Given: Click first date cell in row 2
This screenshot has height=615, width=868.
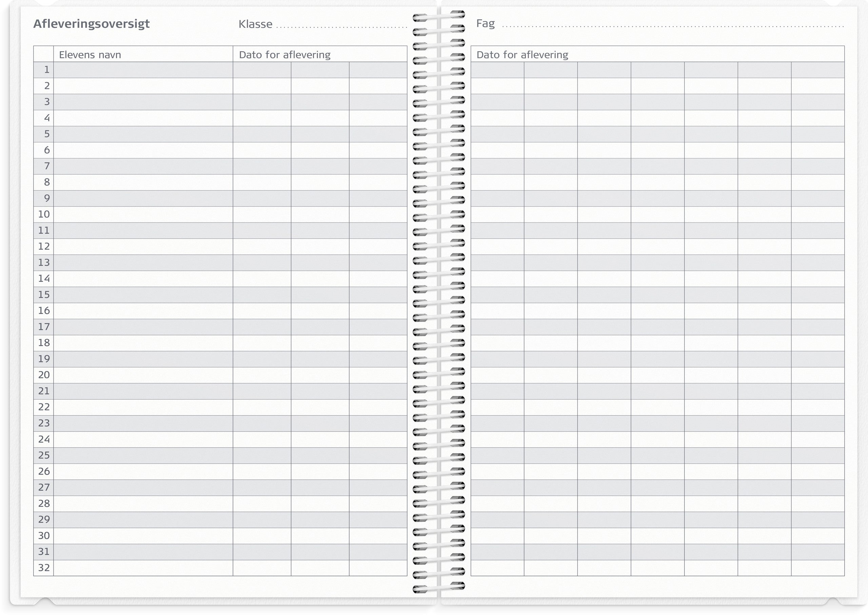Looking at the screenshot, I should (261, 86).
